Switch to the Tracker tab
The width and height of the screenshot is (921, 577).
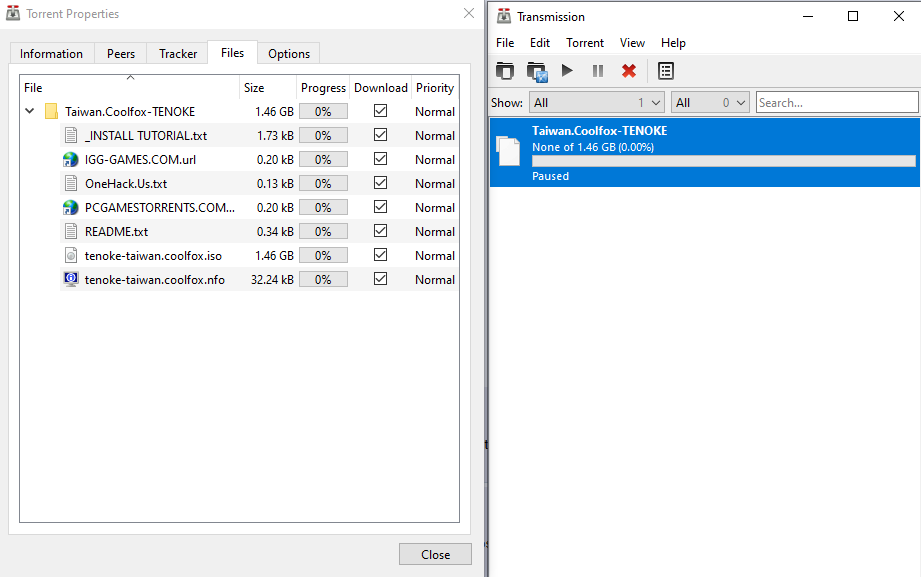[x=178, y=53]
